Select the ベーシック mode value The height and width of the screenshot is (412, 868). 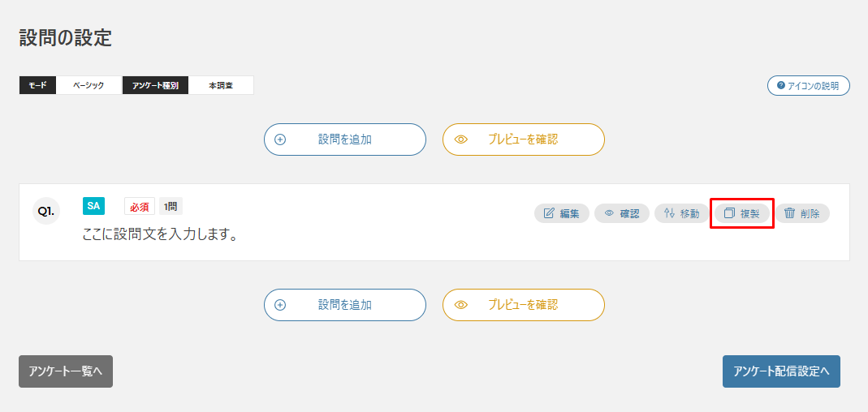[x=89, y=85]
